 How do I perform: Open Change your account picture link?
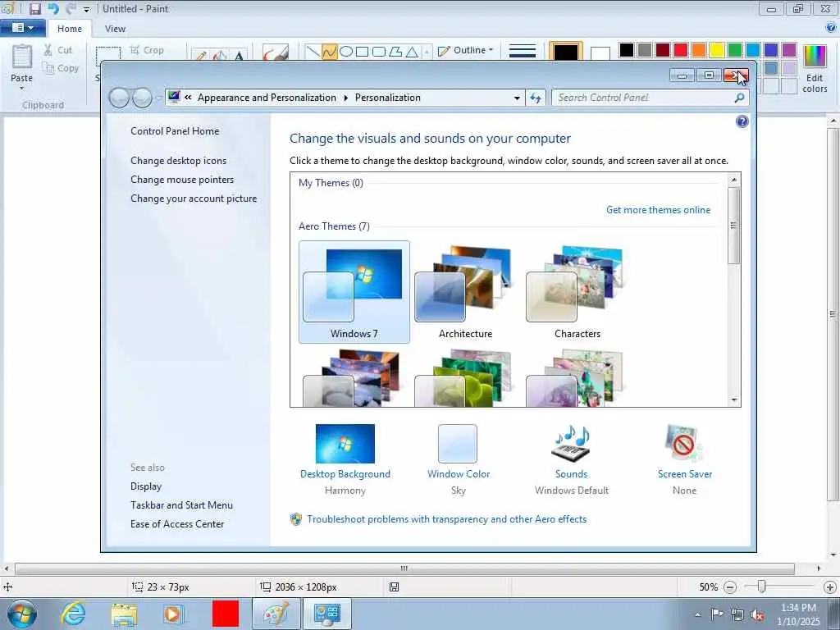[x=194, y=199]
